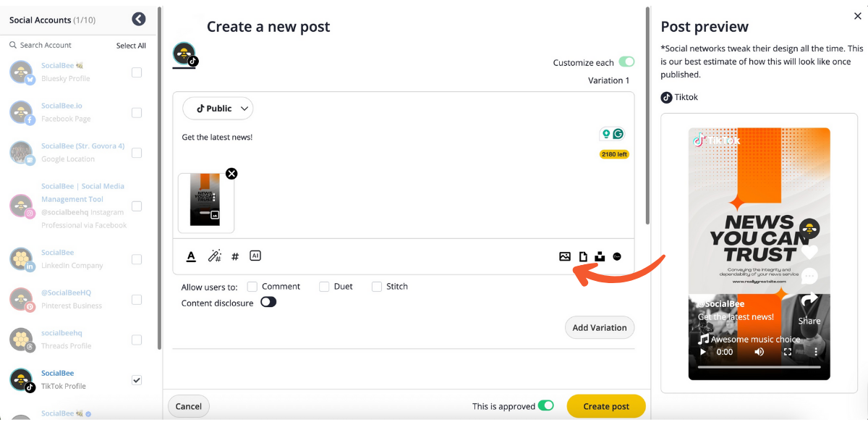Open the Public privacy dropdown

[x=218, y=109]
